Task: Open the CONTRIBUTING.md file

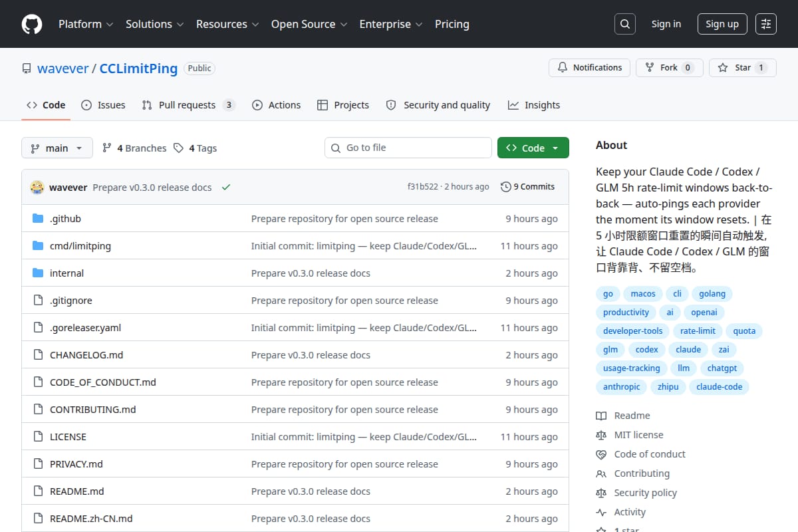Action: point(92,410)
